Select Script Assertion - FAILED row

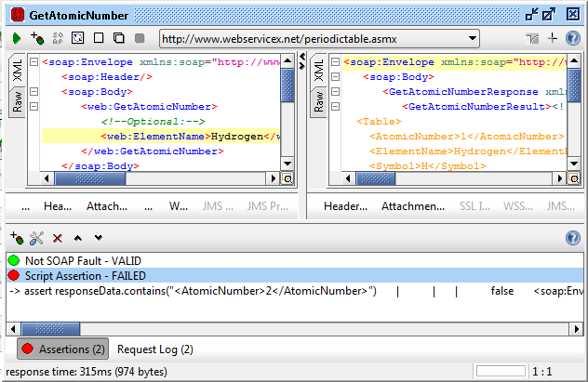(295, 276)
